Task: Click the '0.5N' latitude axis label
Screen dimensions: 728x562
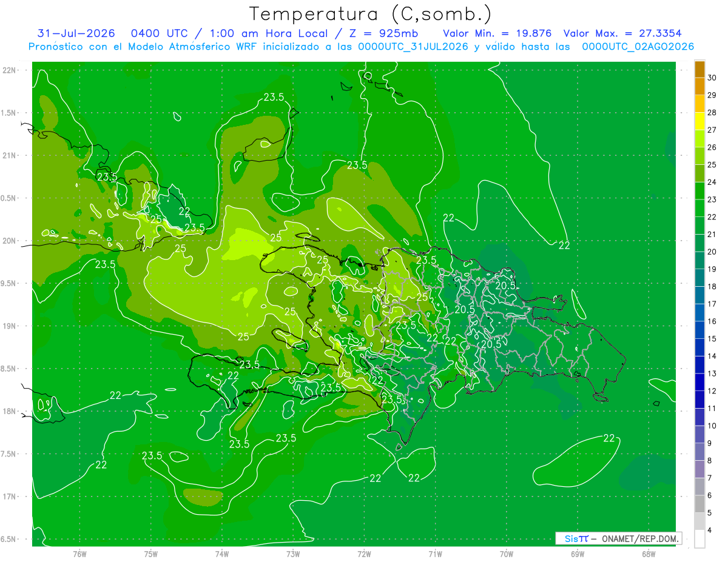Action: coord(8,198)
